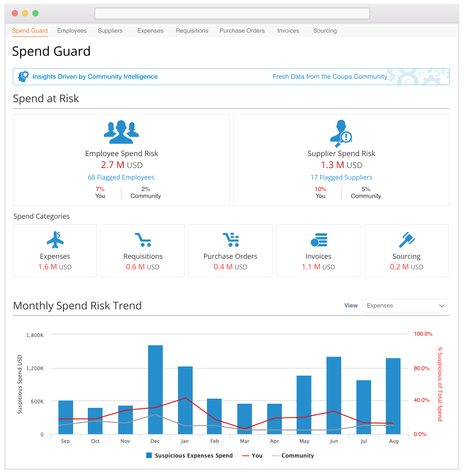The image size is (464, 476).
Task: Select the Requisitions cart icon
Action: (143, 239)
